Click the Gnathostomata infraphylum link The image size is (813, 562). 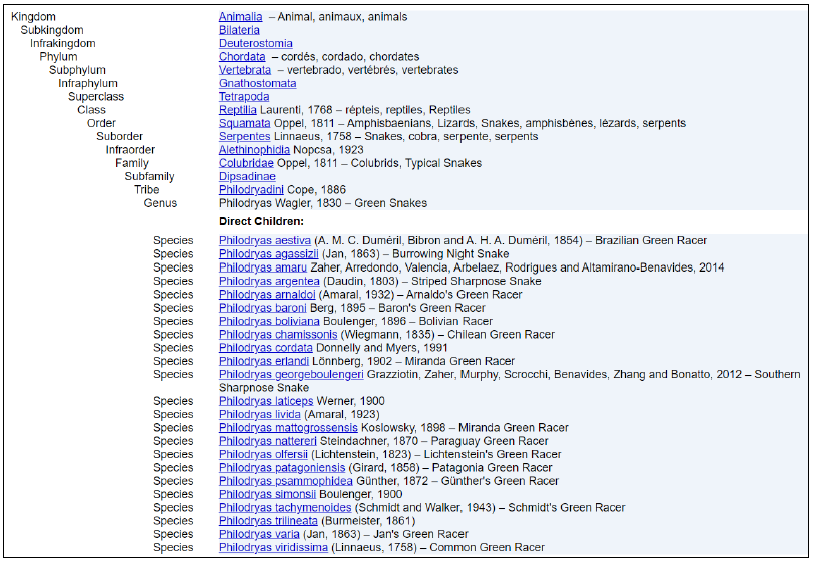pyautogui.click(x=257, y=83)
